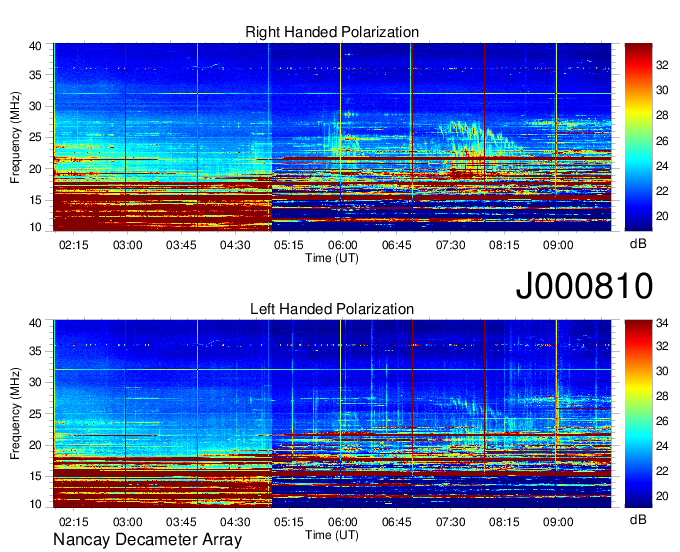Click 03:45 tick on Right Handed time axis
680x552 pixels.
(181, 245)
